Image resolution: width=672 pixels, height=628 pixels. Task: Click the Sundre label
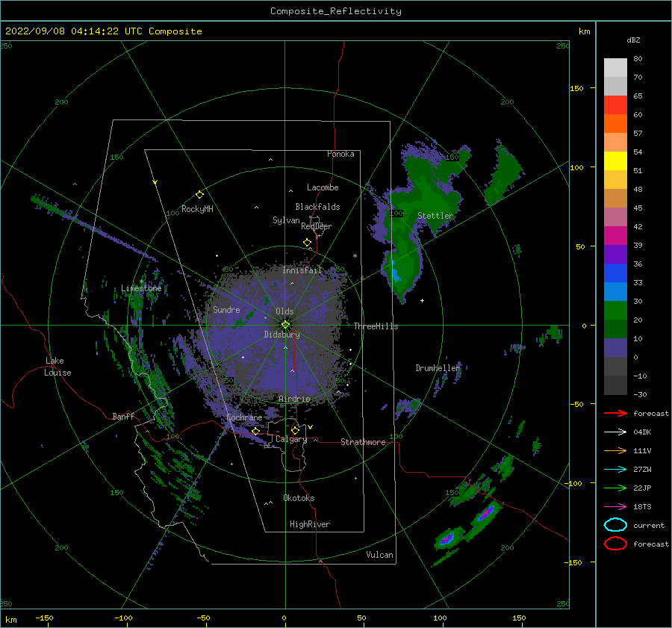pyautogui.click(x=226, y=309)
